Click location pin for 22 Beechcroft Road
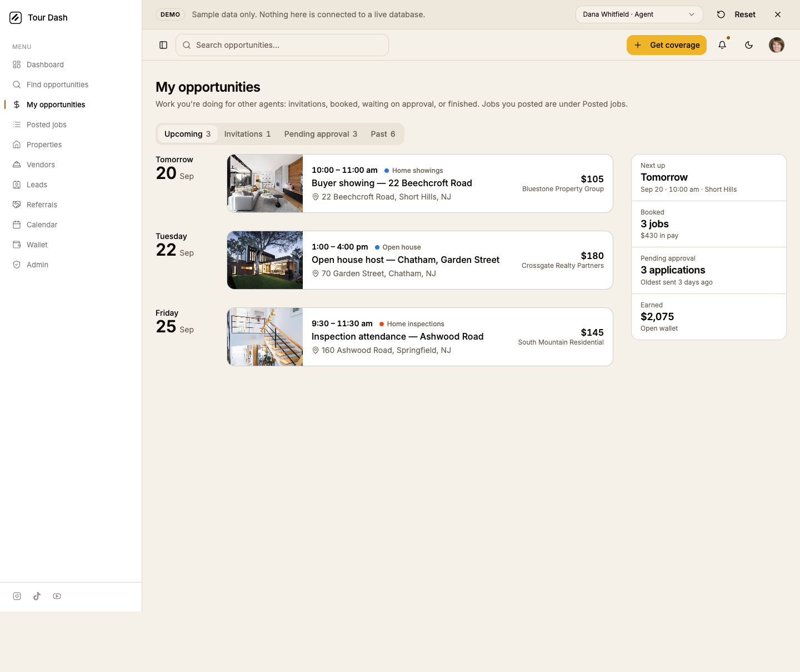 coord(316,197)
